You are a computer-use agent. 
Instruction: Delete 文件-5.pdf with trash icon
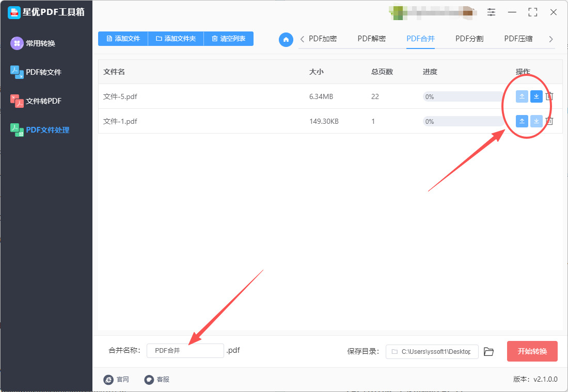coord(549,96)
